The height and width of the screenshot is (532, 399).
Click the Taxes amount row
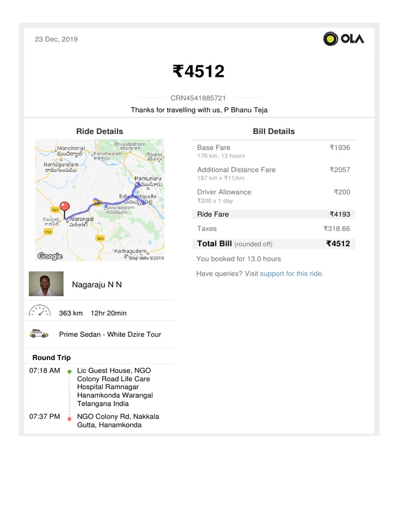tap(273, 229)
